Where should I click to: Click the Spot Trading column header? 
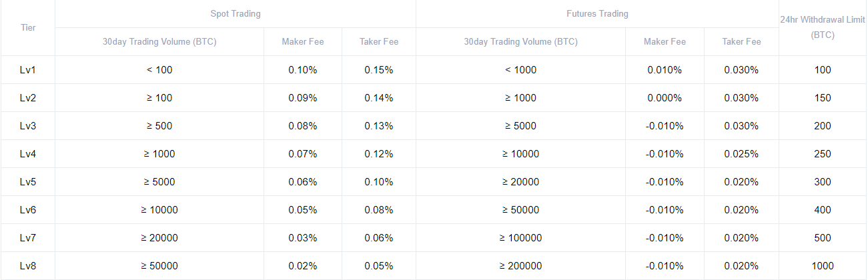(236, 13)
